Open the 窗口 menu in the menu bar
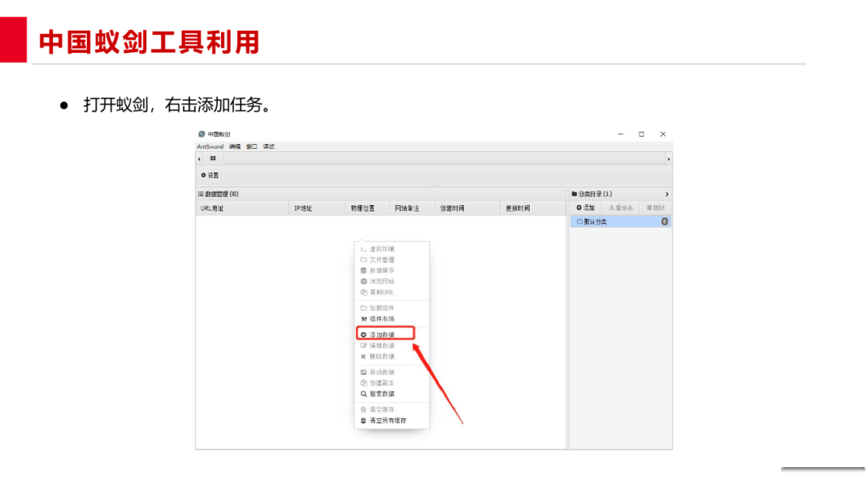This screenshot has height=489, width=868. pyautogui.click(x=252, y=146)
